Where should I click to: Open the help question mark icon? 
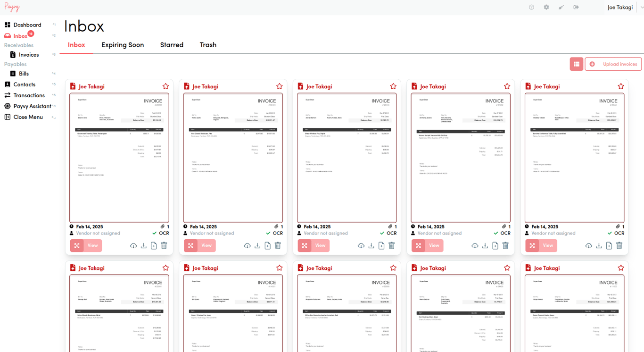(x=531, y=7)
